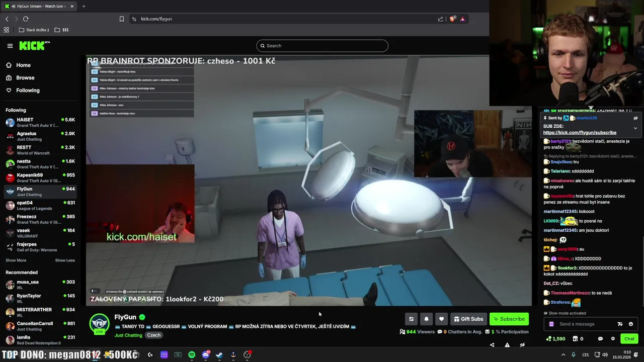The width and height of the screenshot is (644, 362).
Task: Open Kapesnik69 channel in sidebar
Action: pos(40,178)
